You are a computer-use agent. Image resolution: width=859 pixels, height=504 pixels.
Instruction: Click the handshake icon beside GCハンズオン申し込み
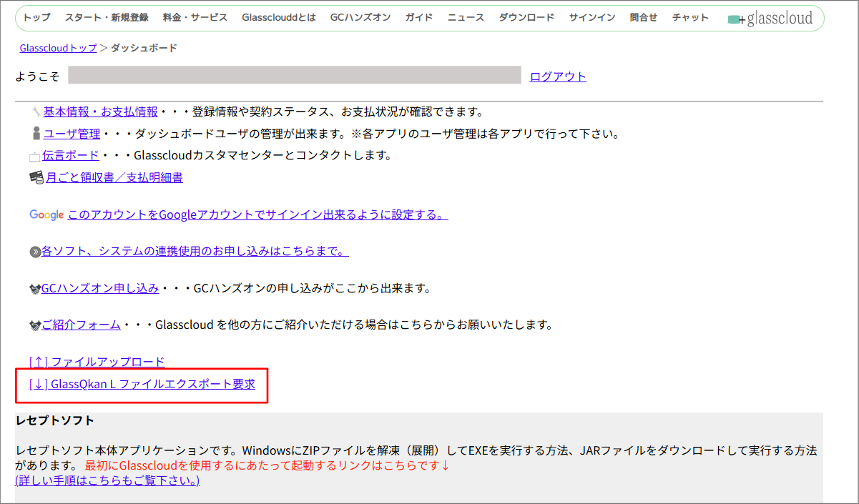coord(34,288)
